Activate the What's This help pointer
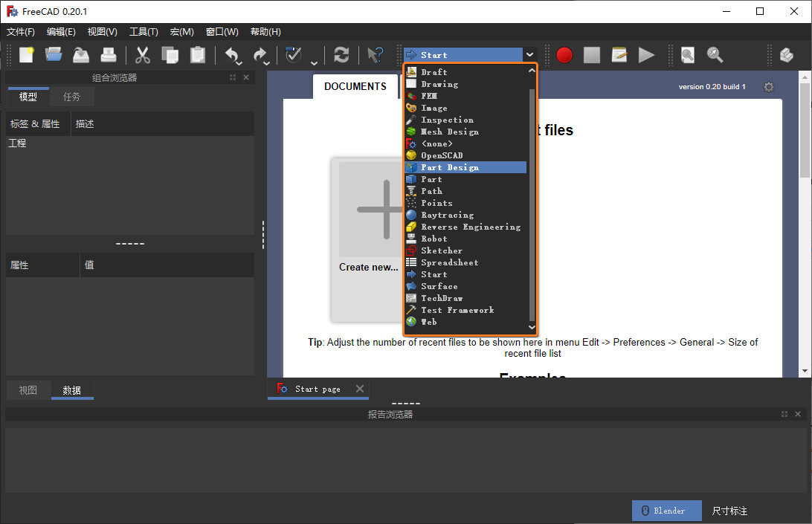This screenshot has height=524, width=812. (x=376, y=54)
